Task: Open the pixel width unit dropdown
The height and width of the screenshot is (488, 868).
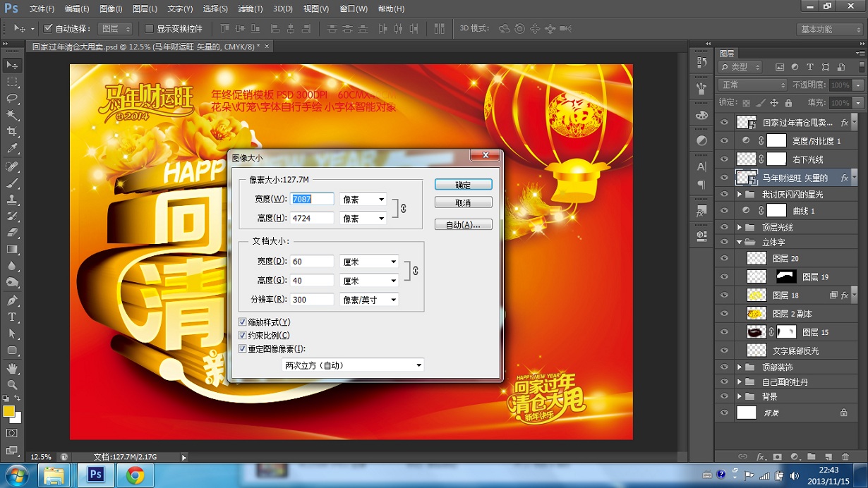Action: coord(363,200)
